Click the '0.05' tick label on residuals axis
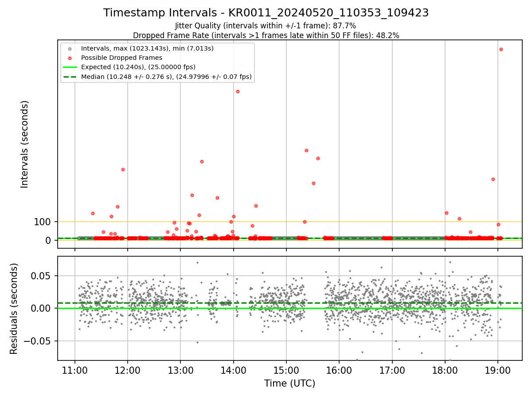The image size is (532, 399). 41,276
